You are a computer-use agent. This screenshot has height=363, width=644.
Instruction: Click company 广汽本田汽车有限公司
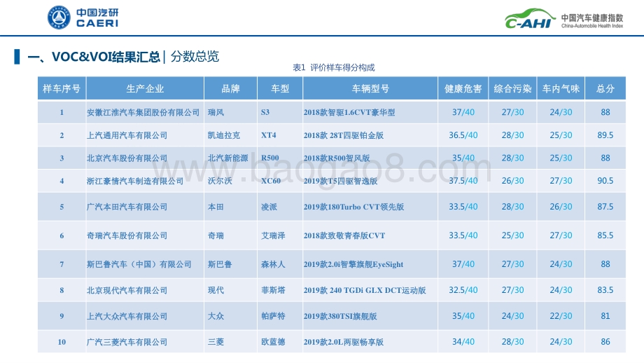127,207
